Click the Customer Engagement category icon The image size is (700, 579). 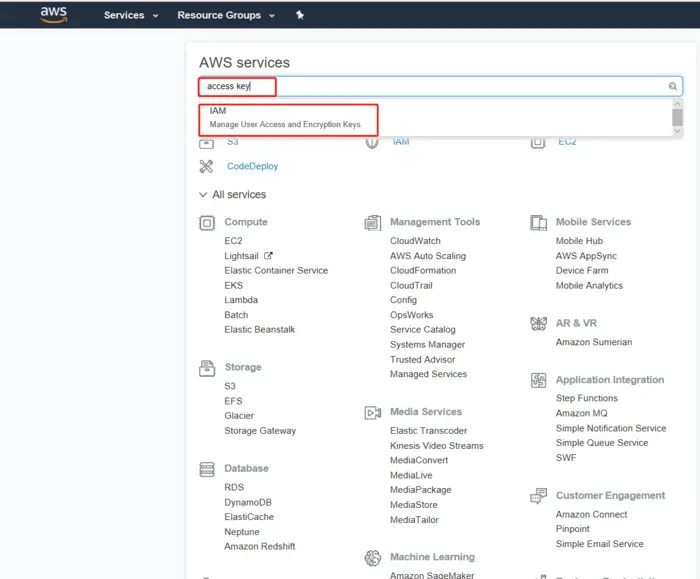click(538, 496)
